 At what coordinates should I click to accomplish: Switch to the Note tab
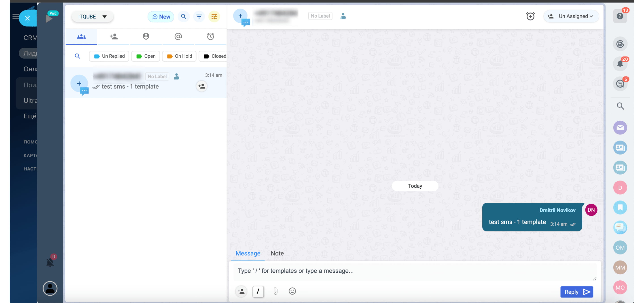pyautogui.click(x=277, y=253)
